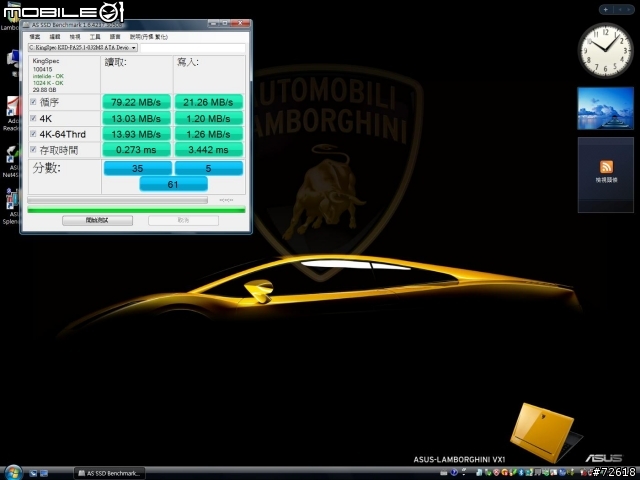This screenshot has width=640, height=480.
Task: Click the 1.20 MB/s 4K write result
Action: 209,118
